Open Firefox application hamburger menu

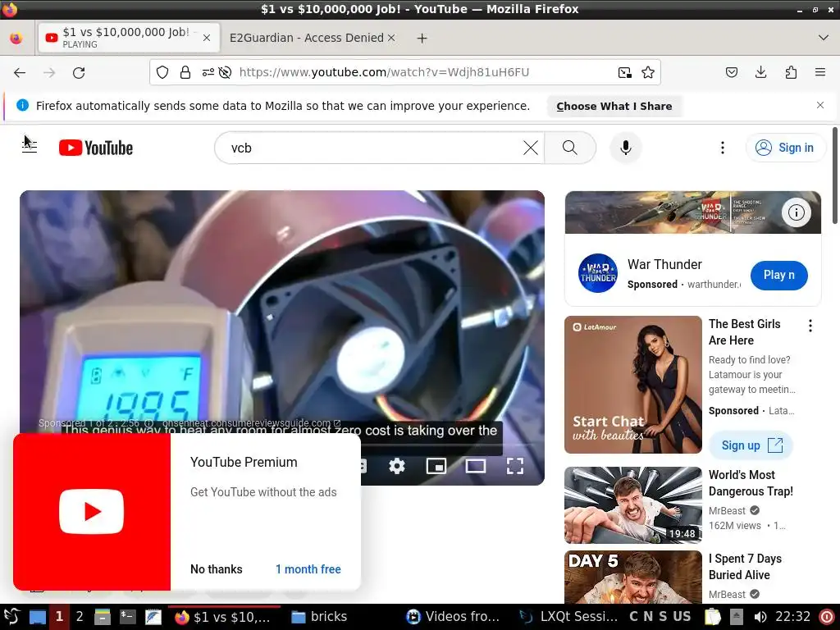819,72
